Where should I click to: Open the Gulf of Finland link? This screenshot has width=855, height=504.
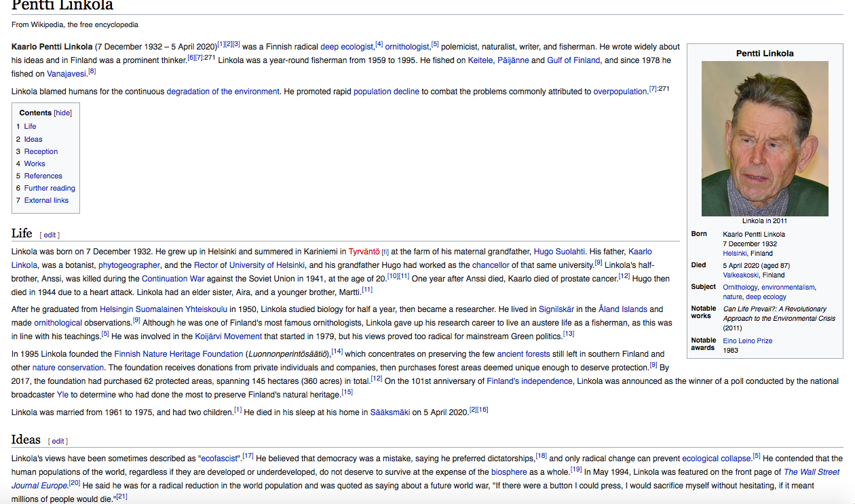[574, 60]
